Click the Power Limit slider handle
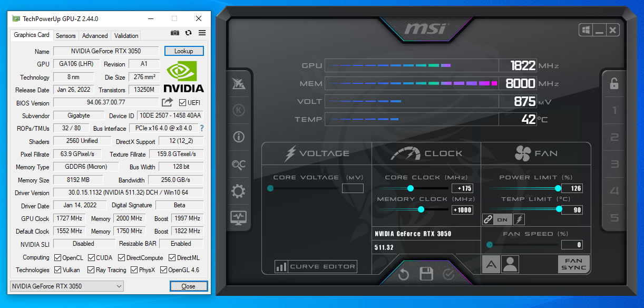This screenshot has width=644, height=308. [x=558, y=188]
